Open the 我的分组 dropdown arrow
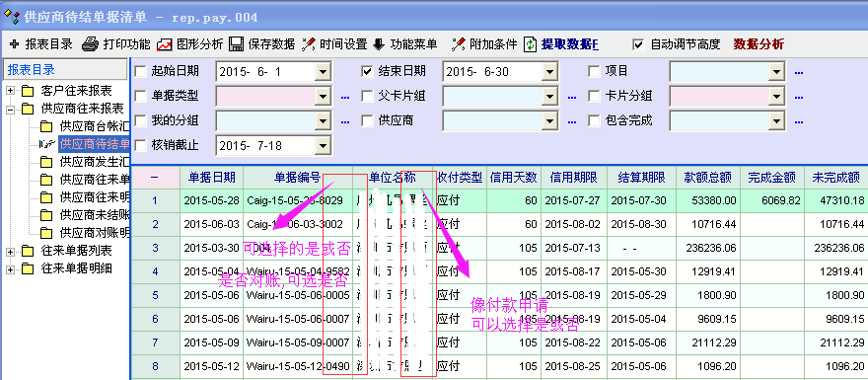This screenshot has width=868, height=380. point(323,120)
